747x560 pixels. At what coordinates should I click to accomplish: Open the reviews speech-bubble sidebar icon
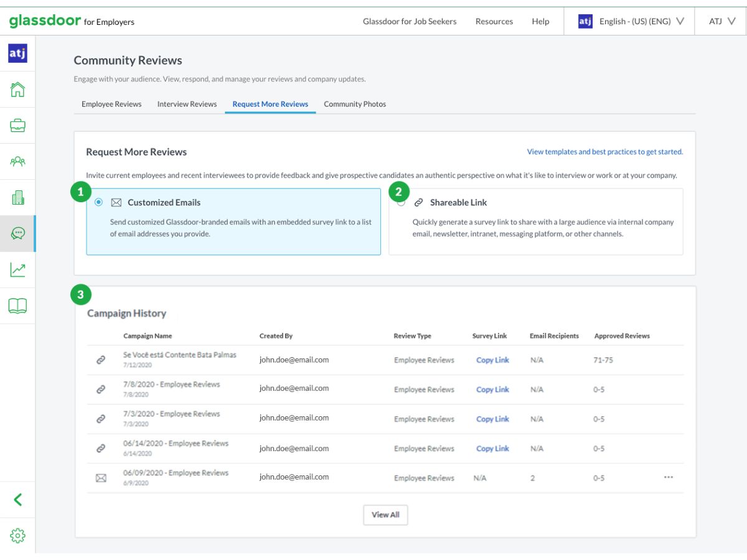coord(17,233)
